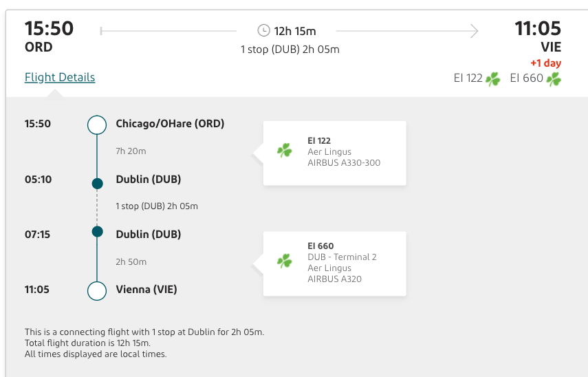Click the shamrock icon next to EI 660 in header
The image size is (588, 377).
(x=554, y=78)
